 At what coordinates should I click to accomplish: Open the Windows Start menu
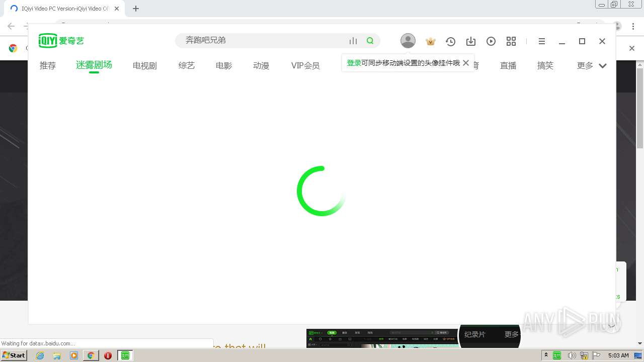point(14,355)
